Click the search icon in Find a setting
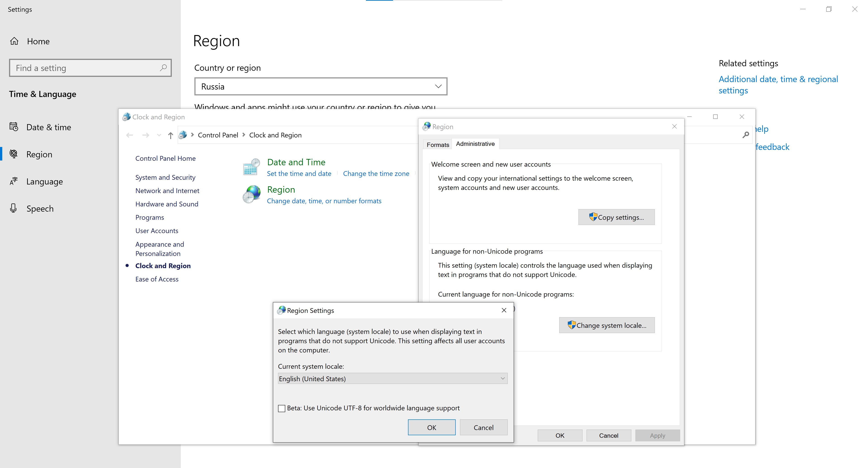 (163, 68)
